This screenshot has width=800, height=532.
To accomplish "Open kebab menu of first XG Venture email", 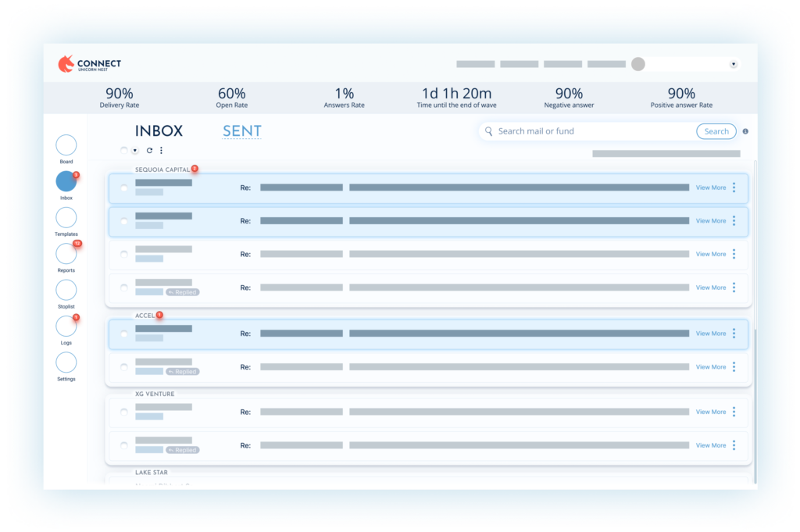I will (734, 412).
